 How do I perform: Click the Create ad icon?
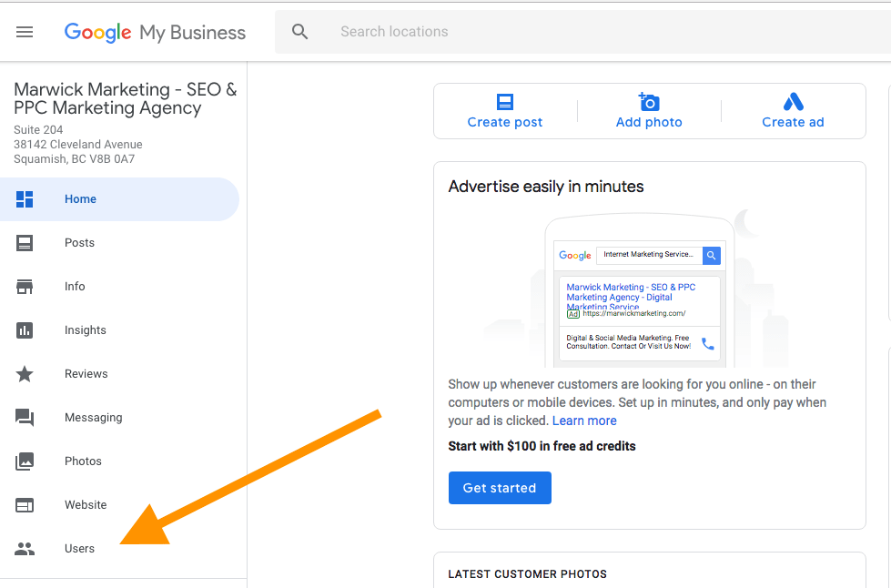[794, 102]
